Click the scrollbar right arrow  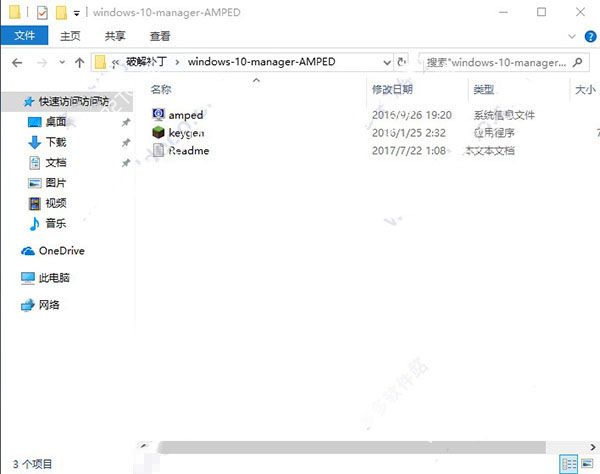593,447
